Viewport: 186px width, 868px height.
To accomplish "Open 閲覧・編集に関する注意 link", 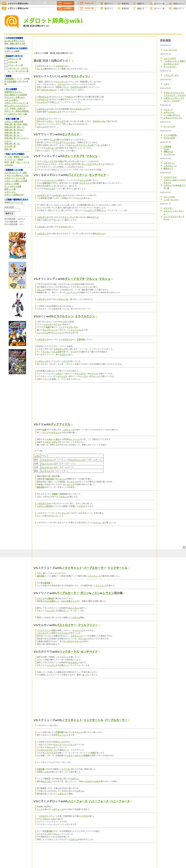I will (x=14, y=43).
